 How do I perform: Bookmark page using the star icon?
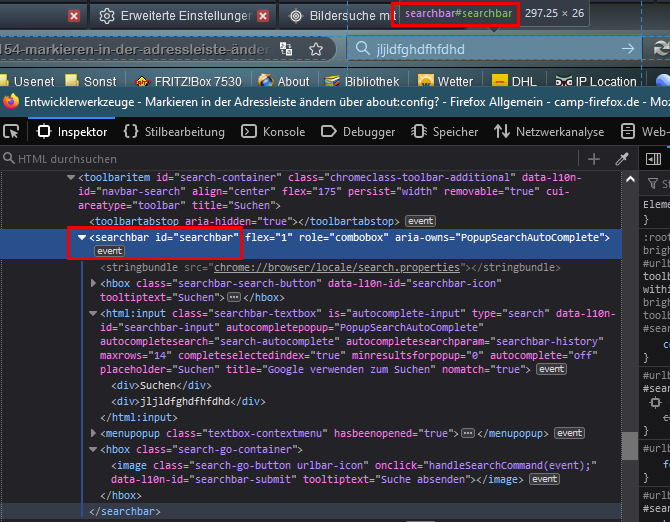(316, 49)
